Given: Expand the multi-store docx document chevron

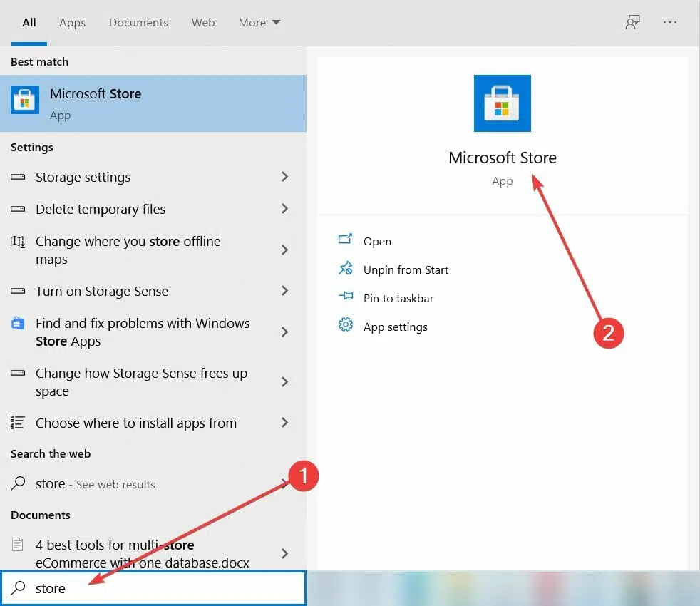Looking at the screenshot, I should [x=284, y=554].
